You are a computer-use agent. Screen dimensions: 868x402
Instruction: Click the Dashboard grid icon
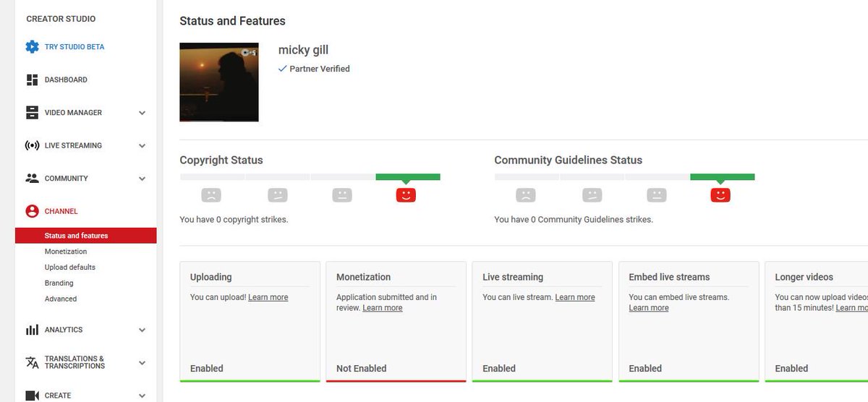coord(32,80)
